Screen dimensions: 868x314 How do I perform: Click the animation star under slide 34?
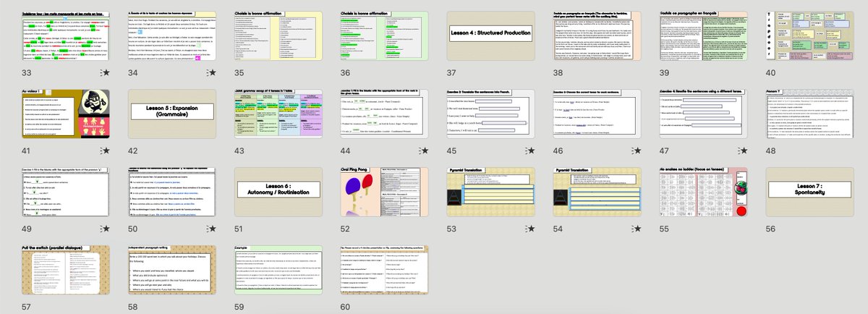pos(211,72)
